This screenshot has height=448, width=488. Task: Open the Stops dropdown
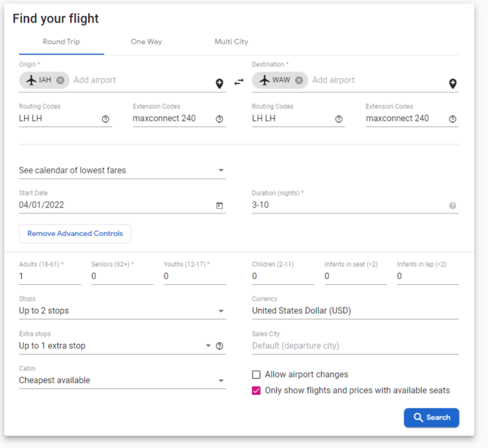tap(122, 311)
